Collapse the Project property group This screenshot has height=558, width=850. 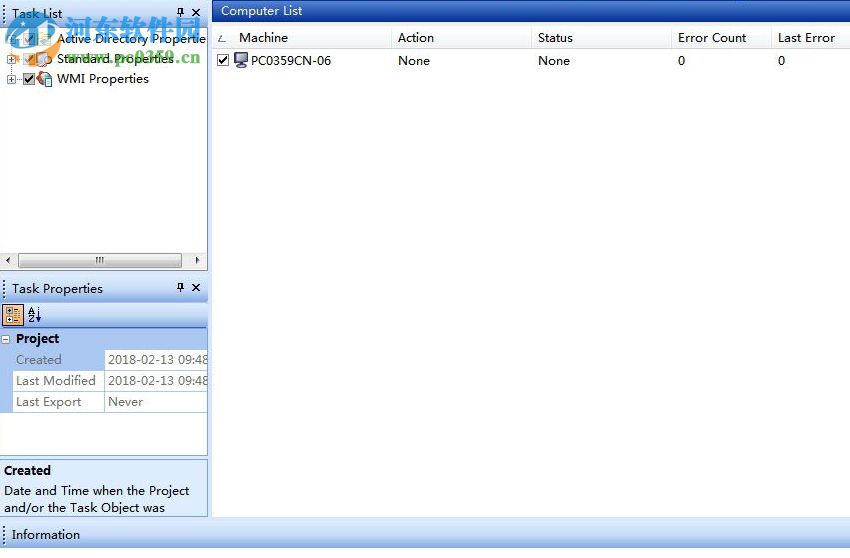(5, 339)
